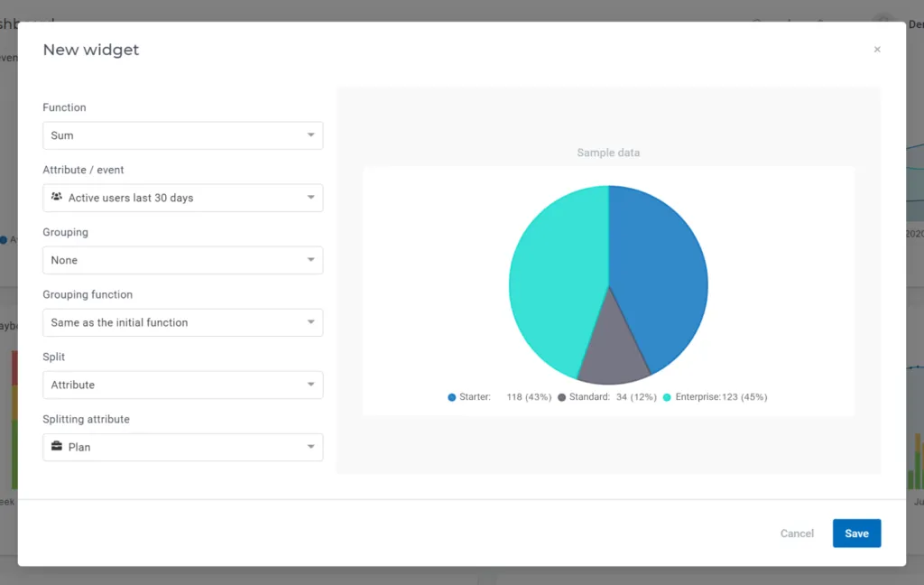The height and width of the screenshot is (585, 924).
Task: Click the Sample data heading
Action: coord(608,153)
